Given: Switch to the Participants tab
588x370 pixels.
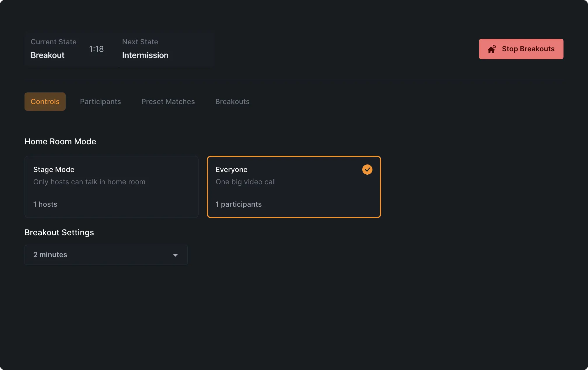Looking at the screenshot, I should point(100,102).
